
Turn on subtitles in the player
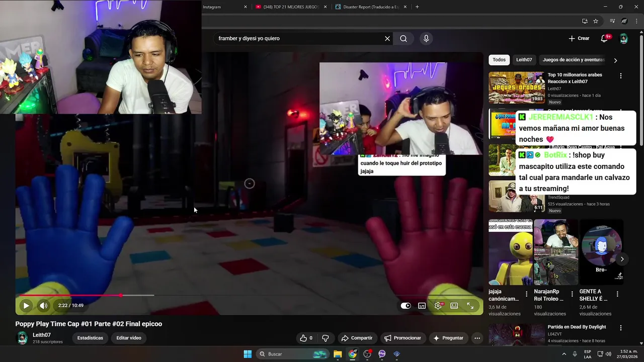point(422,306)
